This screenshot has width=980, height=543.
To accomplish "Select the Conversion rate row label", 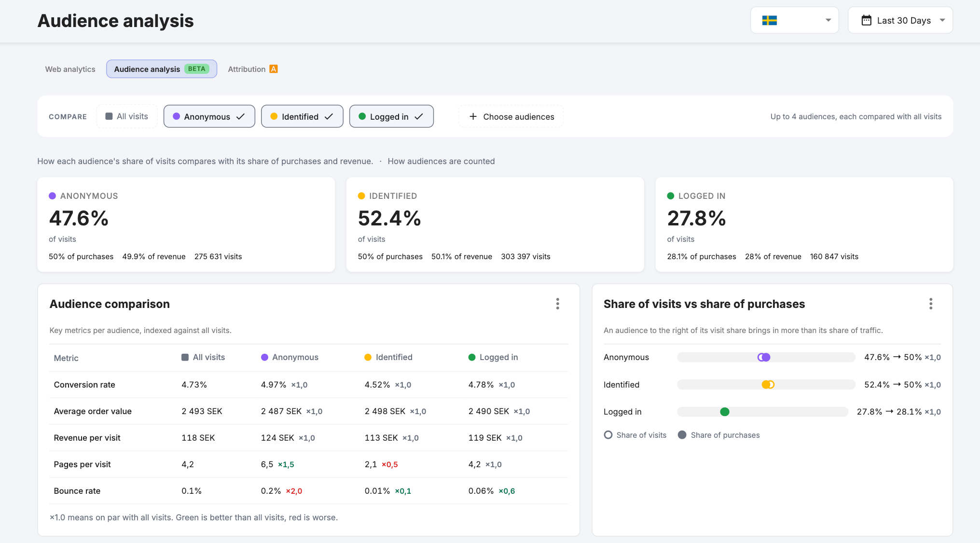I will [x=84, y=385].
